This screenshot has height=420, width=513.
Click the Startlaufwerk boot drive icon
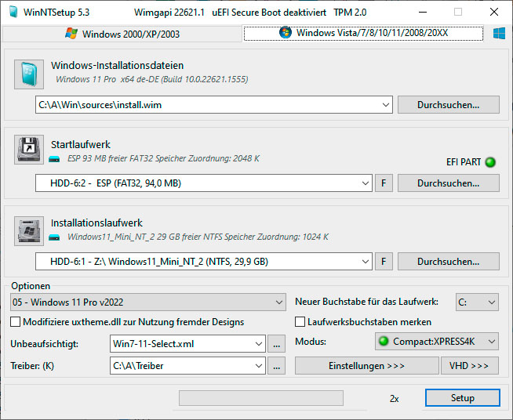(x=29, y=150)
